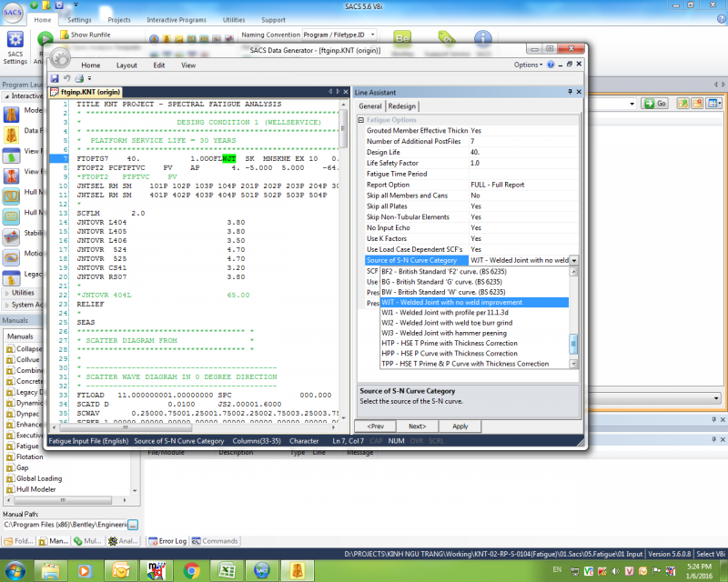The image size is (728, 582).
Task: Select BF2 British Standard F2 curve option
Action: point(474,272)
